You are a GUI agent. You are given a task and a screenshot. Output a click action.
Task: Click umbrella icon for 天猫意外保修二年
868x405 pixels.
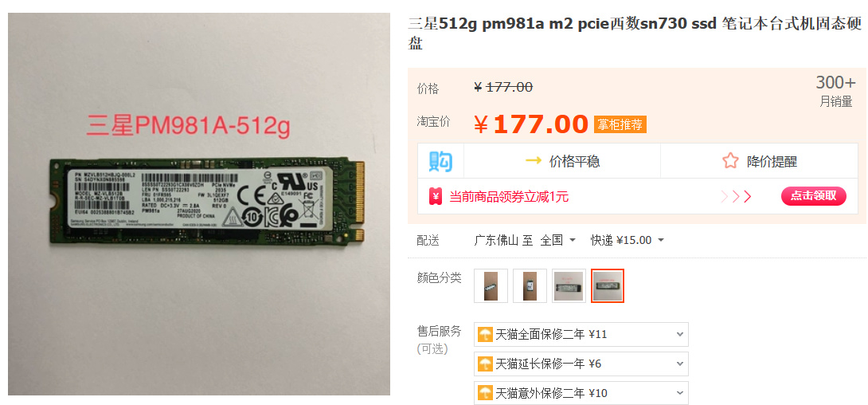(x=486, y=393)
